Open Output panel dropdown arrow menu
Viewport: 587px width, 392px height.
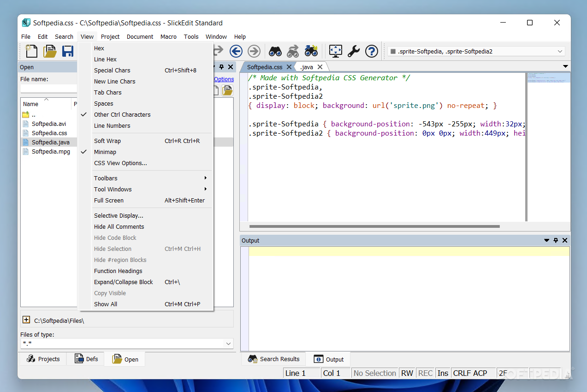[x=546, y=240]
